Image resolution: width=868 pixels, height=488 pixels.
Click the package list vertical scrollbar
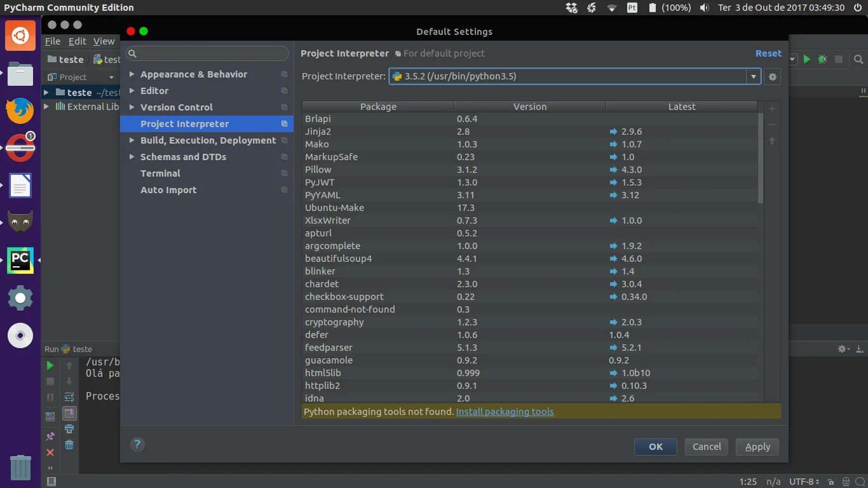(x=761, y=158)
